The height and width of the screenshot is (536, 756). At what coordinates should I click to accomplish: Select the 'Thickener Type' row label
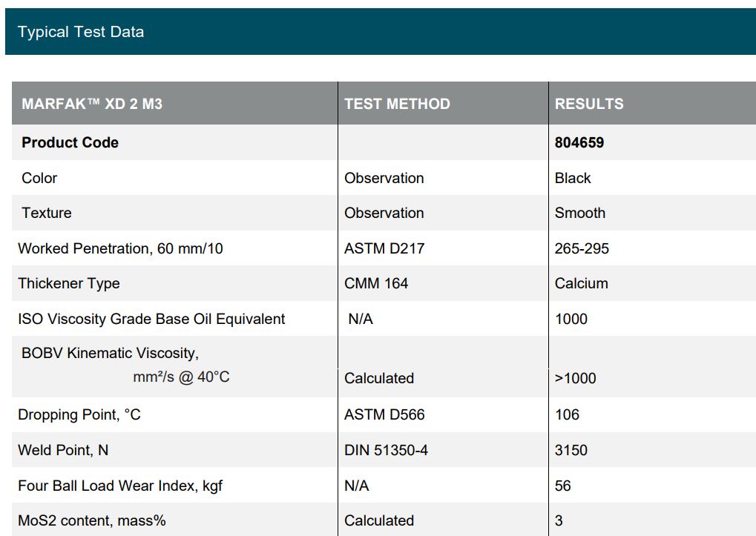[69, 284]
